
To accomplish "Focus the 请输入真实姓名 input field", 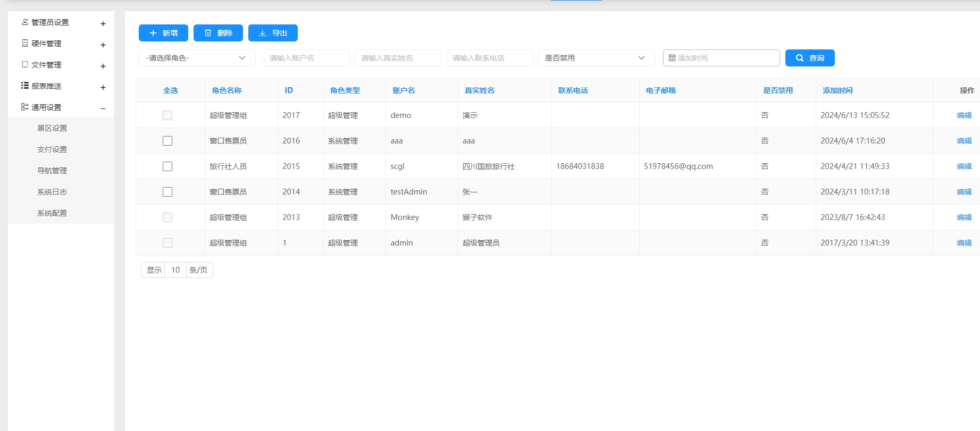I will pyautogui.click(x=398, y=58).
